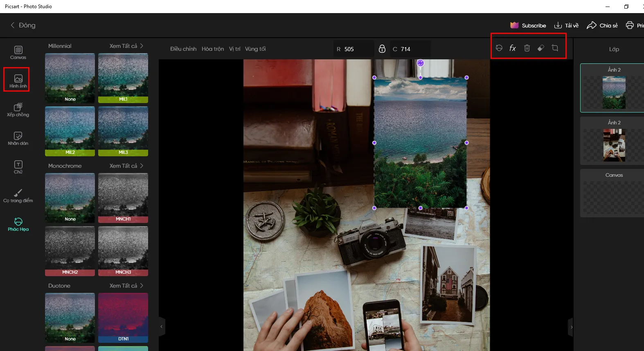Click the top-left corner handle of image

374,77
